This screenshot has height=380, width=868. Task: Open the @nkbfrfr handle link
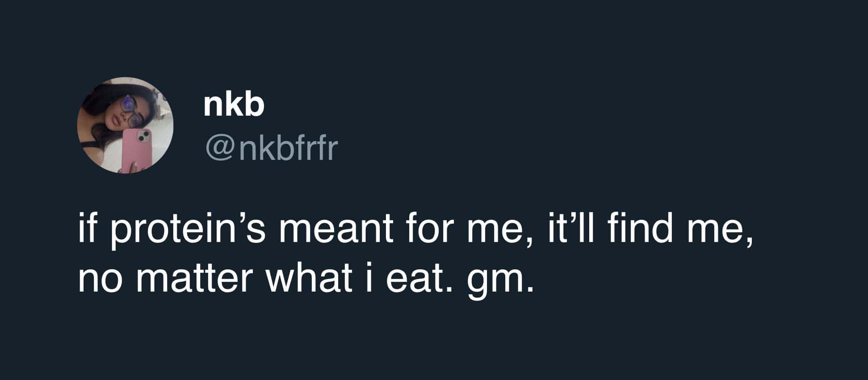pos(272,148)
